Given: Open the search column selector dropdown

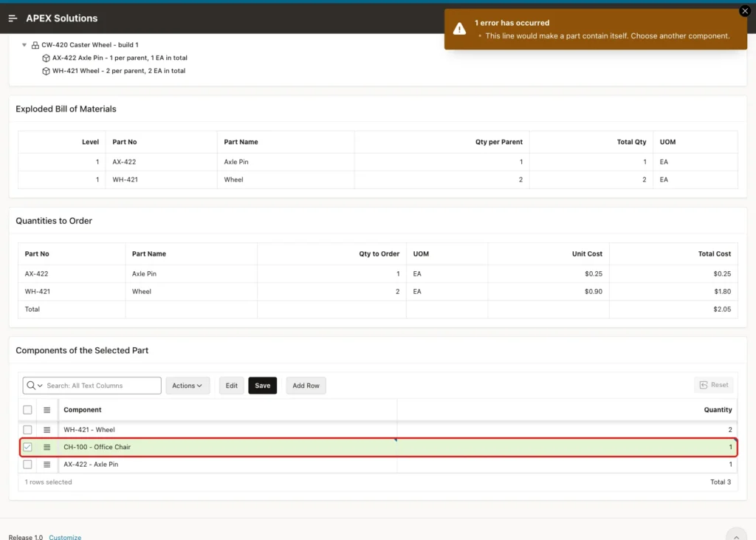Looking at the screenshot, I should pyautogui.click(x=35, y=386).
